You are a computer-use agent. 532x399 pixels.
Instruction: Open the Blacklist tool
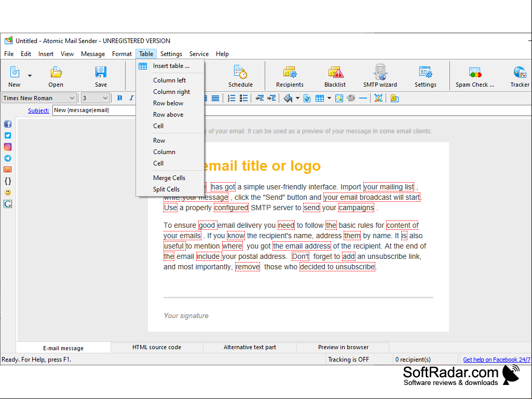335,76
